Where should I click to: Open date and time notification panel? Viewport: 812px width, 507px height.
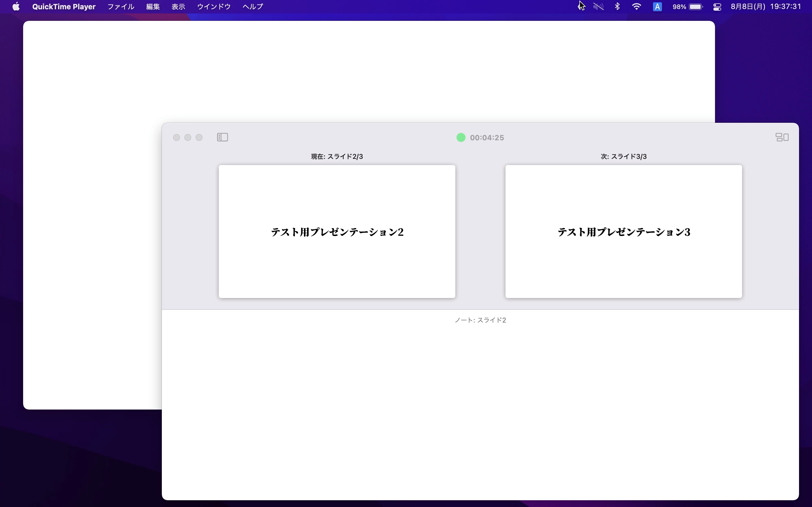point(766,7)
